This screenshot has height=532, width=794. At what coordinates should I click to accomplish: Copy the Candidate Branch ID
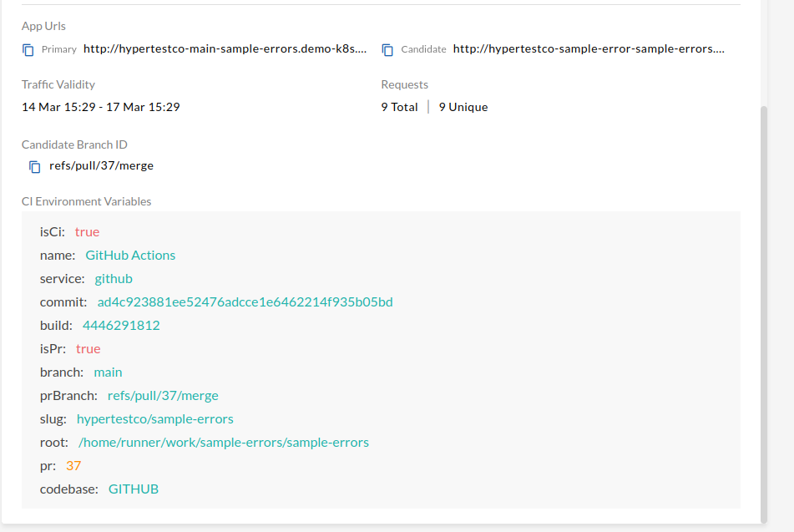(35, 167)
